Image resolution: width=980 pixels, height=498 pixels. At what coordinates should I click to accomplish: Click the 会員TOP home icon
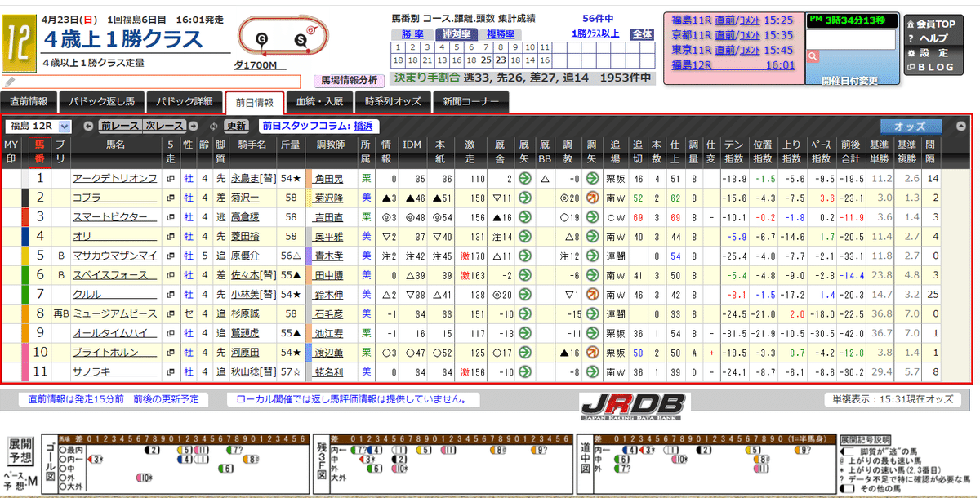coord(911,24)
